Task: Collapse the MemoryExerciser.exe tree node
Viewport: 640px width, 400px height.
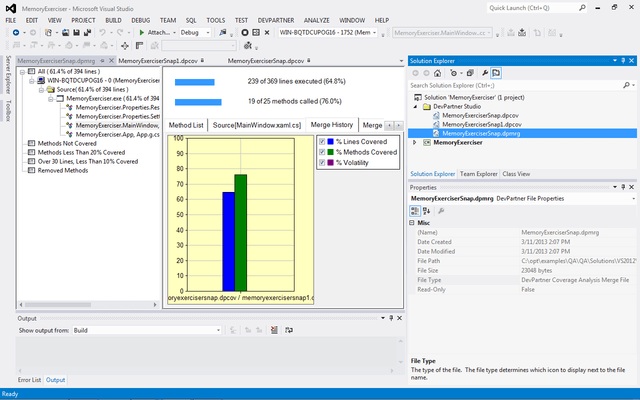Action: 51,98
